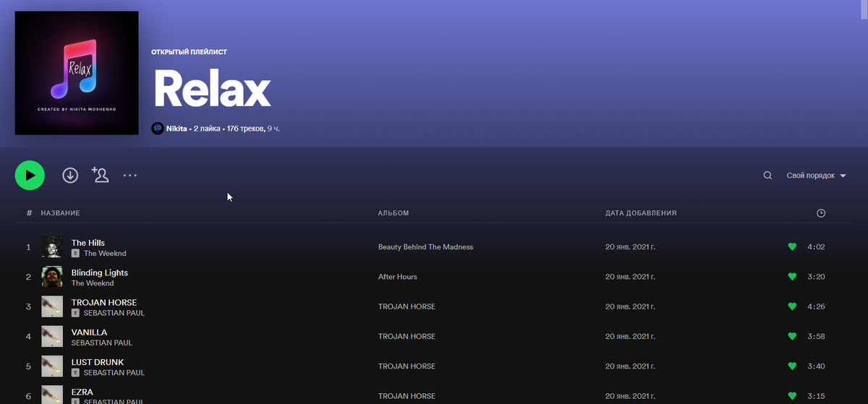
Task: Click the 4:26 duration value
Action: [816, 306]
